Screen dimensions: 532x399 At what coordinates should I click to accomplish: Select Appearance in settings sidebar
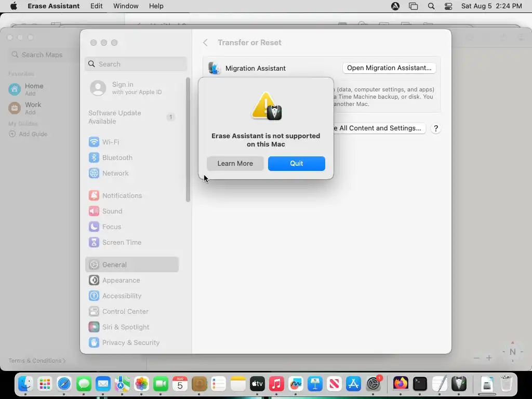pos(131,280)
